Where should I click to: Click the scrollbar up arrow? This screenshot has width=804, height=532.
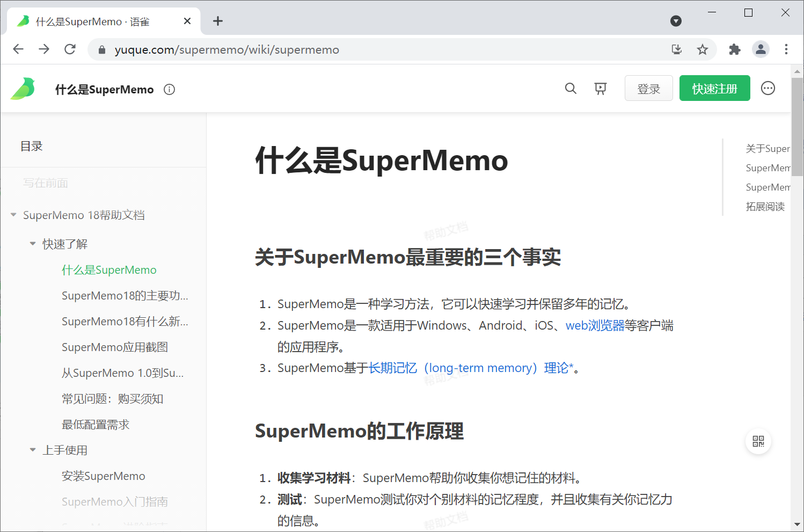(797, 71)
